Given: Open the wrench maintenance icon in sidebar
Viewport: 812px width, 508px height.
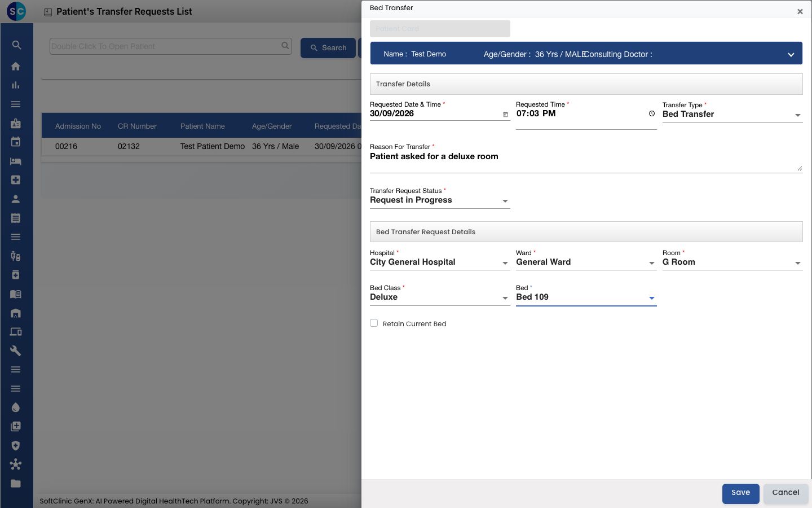Looking at the screenshot, I should coord(16,351).
